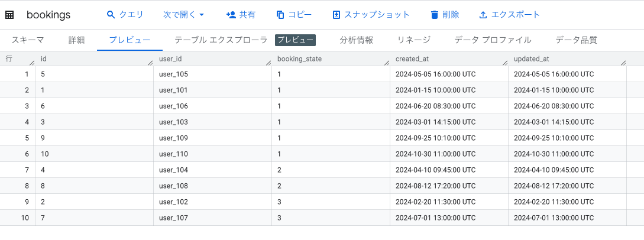644x240 pixels.
Task: Click the add-person icon beside 共有
Action: coord(231,15)
